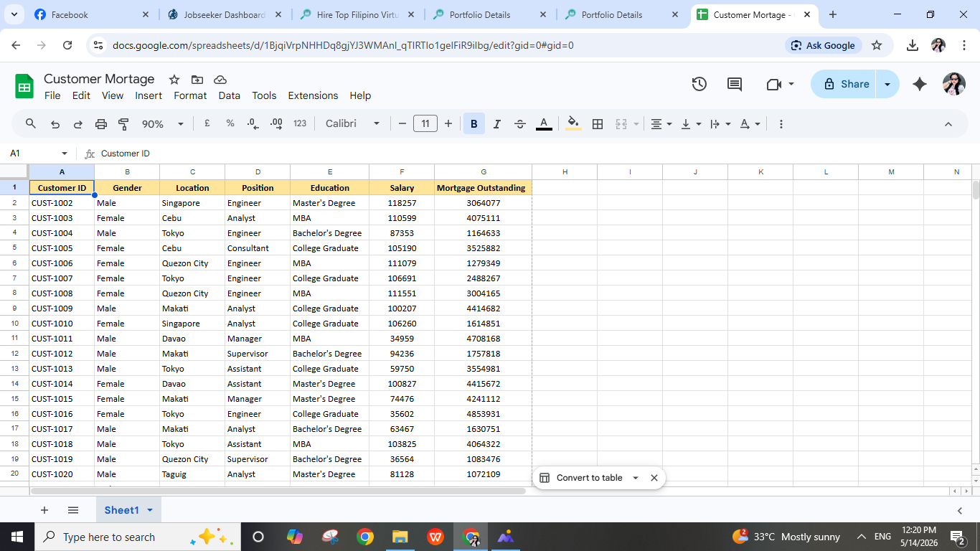This screenshot has width=980, height=551.
Task: Undo the last action
Action: pyautogui.click(x=55, y=124)
